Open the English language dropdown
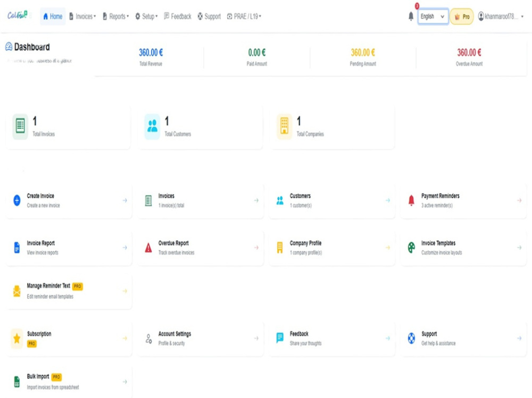Viewport: 532px width, 398px height. pos(433,16)
